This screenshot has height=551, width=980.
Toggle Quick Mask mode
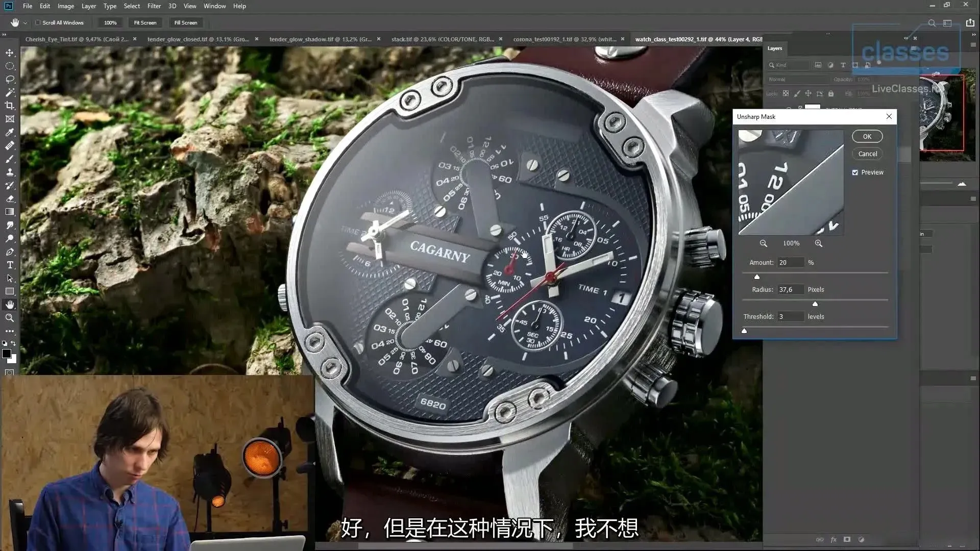[10, 372]
